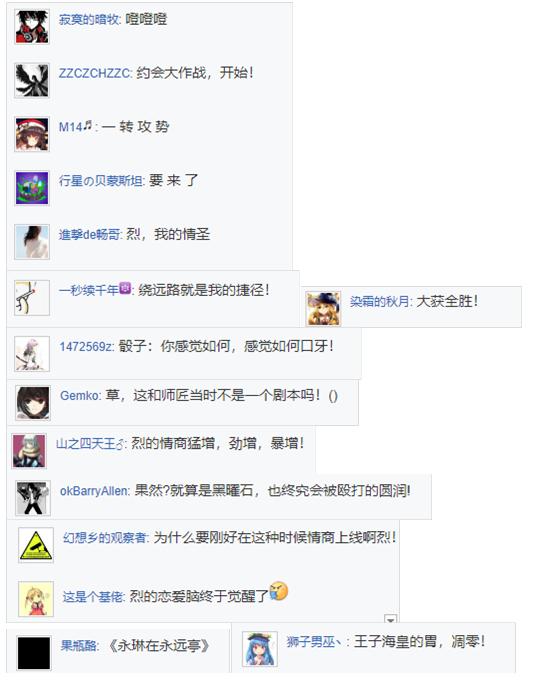Open 幻想乡的观察者's yellow warning-sign avatar
The image size is (558, 697).
(x=36, y=545)
